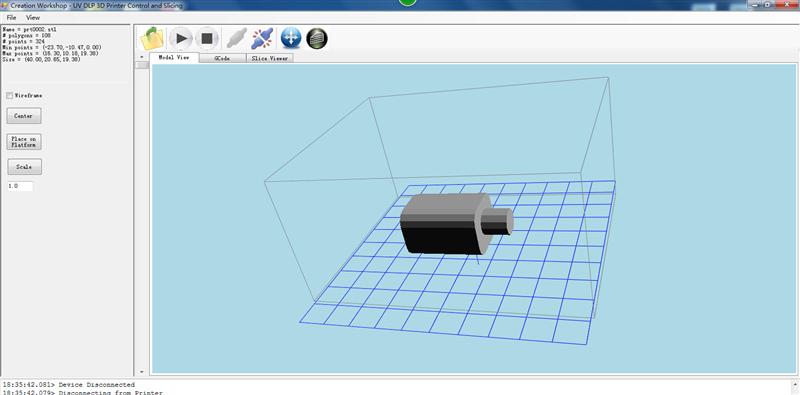Click the down arrow of vertical scrollbar

141,372
